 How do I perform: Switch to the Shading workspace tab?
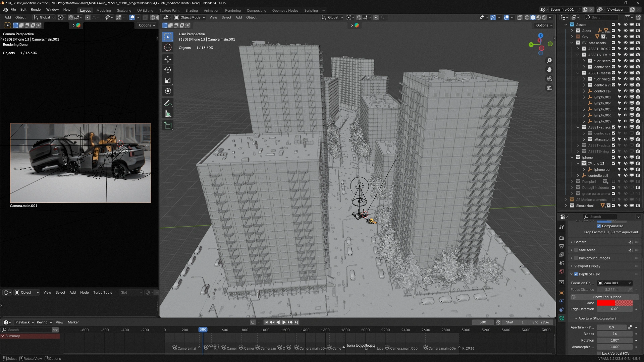coord(192,10)
